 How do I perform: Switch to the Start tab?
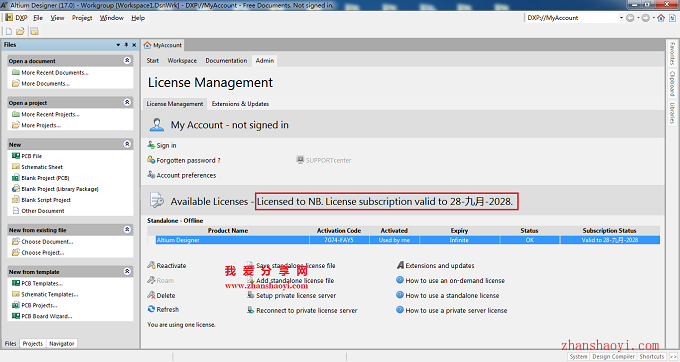(x=153, y=61)
